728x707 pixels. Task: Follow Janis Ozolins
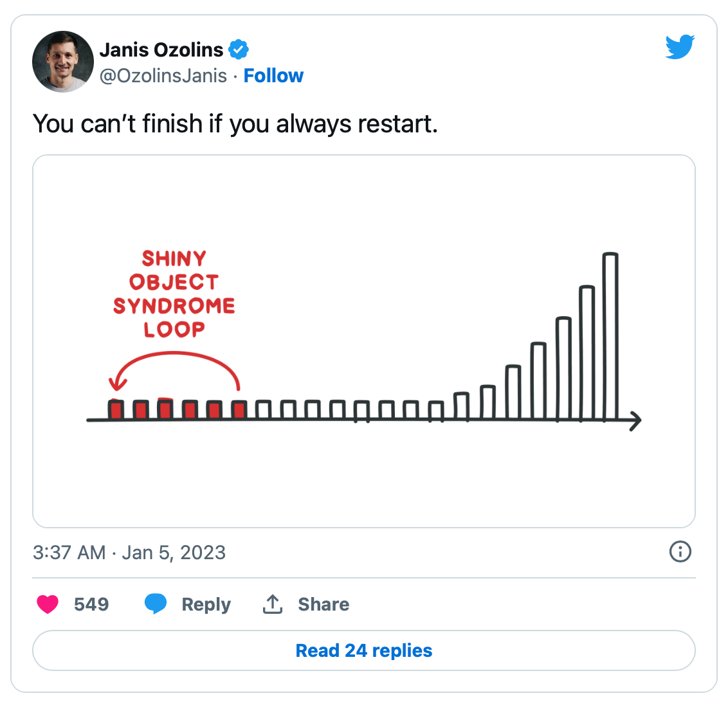[x=273, y=76]
